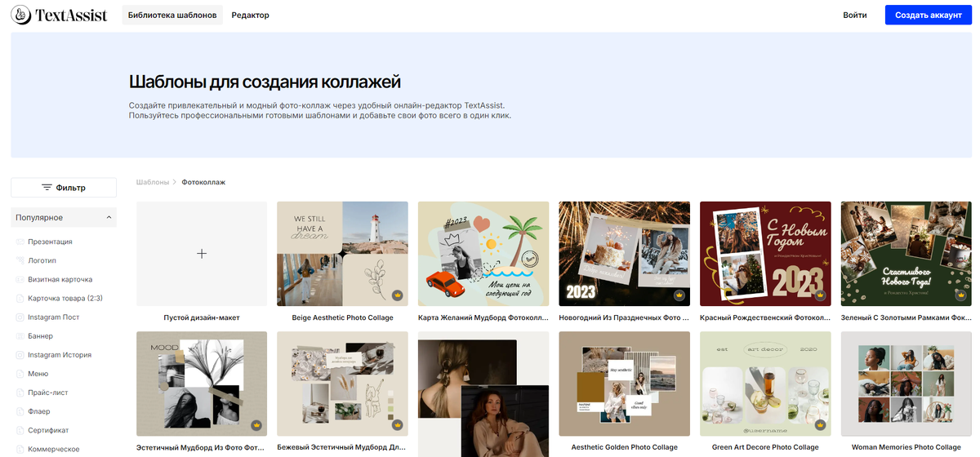Open the Карта Желаний Мудборд thumbnail
Viewport: 980px width, 457px height.
click(x=483, y=254)
